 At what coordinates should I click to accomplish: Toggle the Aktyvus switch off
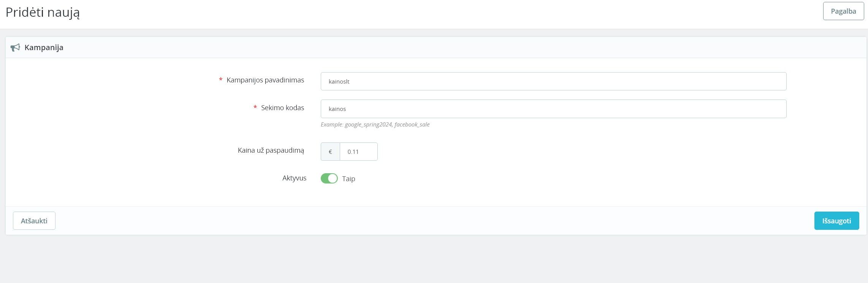329,179
